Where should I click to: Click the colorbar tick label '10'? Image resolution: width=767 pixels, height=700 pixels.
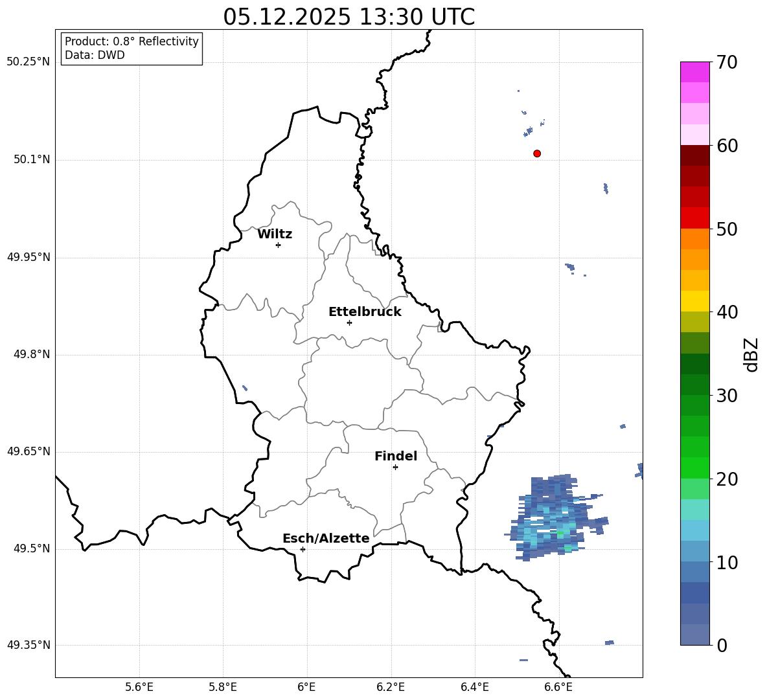(x=727, y=563)
